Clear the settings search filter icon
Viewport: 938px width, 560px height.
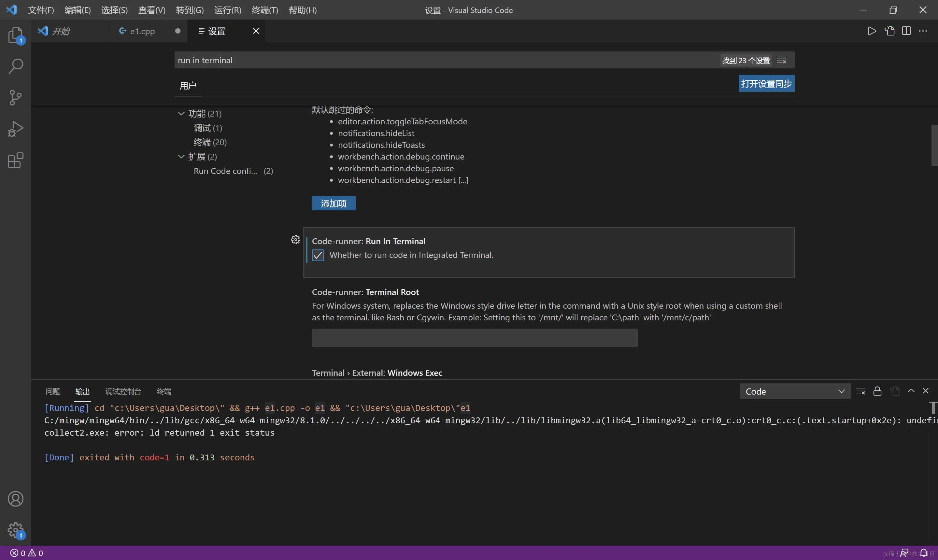(782, 60)
